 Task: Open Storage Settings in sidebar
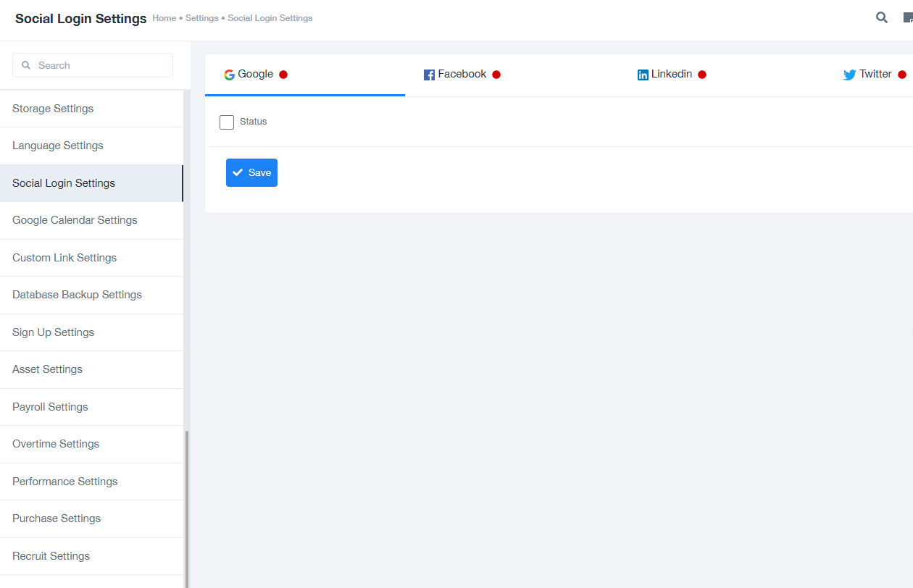tap(53, 109)
